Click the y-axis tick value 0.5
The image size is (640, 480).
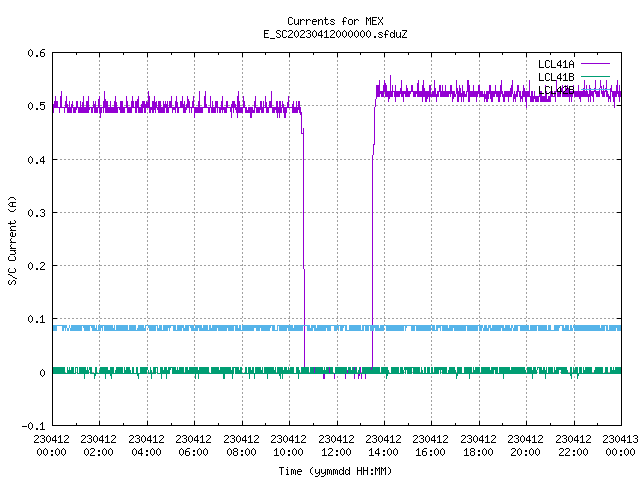[36, 106]
